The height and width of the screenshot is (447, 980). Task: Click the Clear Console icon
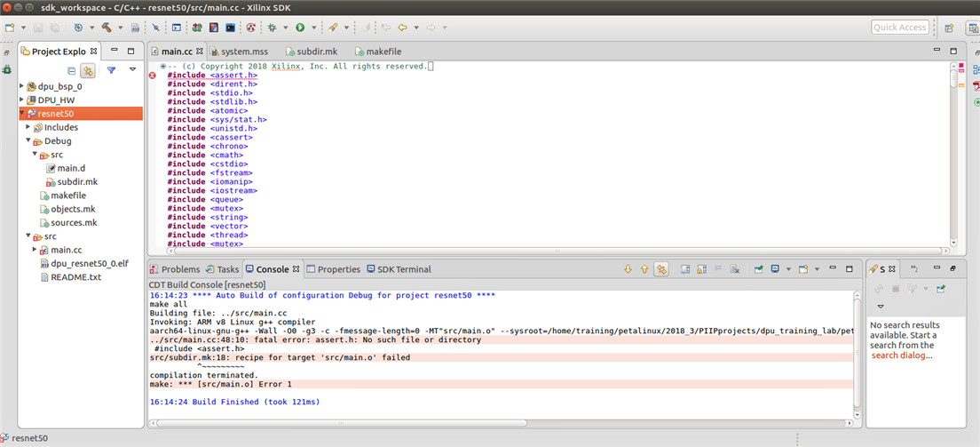tap(736, 269)
